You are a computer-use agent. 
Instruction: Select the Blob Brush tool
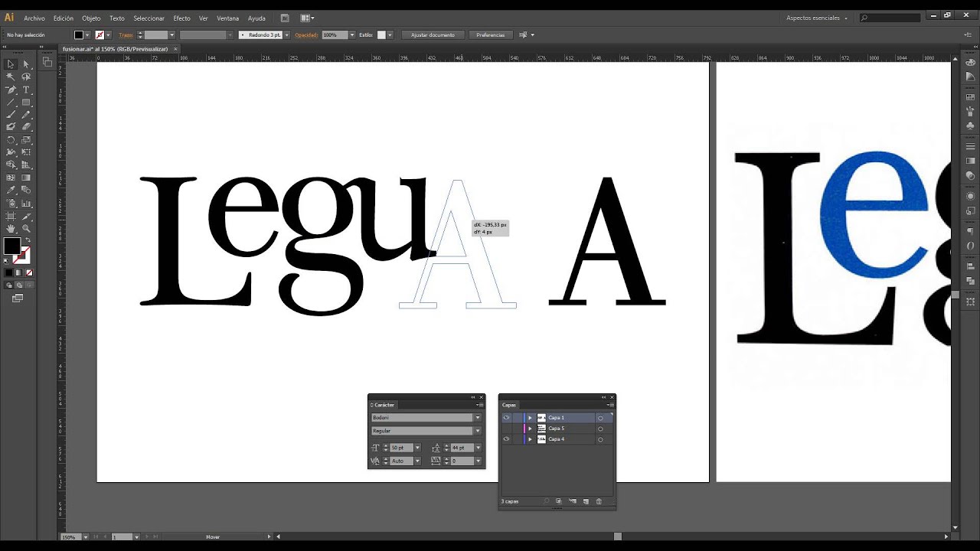pos(11,127)
